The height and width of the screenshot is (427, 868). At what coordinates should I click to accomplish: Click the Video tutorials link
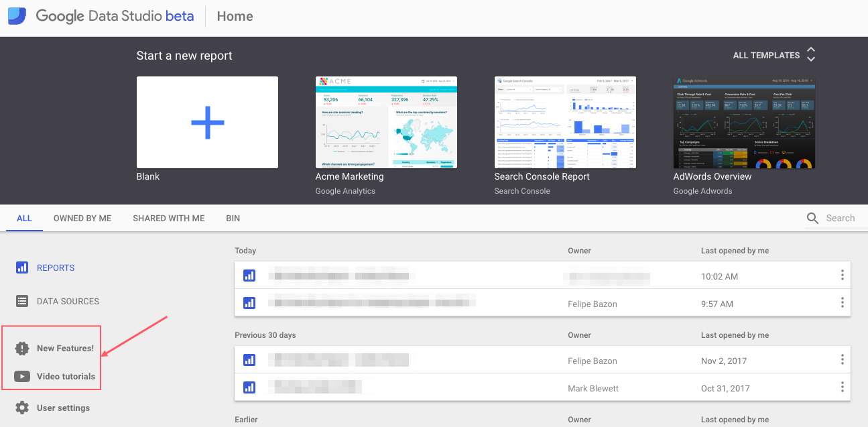point(66,376)
